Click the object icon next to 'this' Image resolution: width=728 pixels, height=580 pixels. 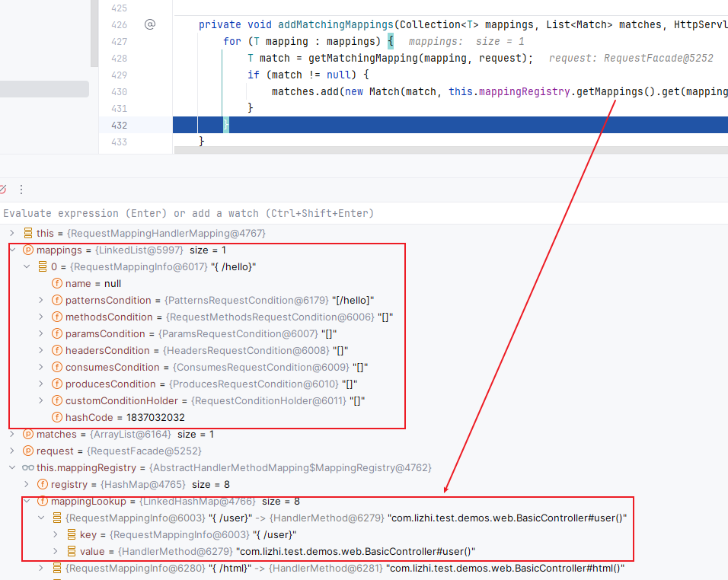[28, 234]
